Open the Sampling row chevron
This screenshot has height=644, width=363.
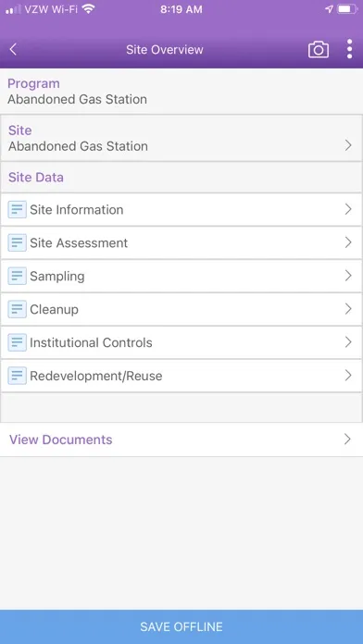(x=348, y=276)
